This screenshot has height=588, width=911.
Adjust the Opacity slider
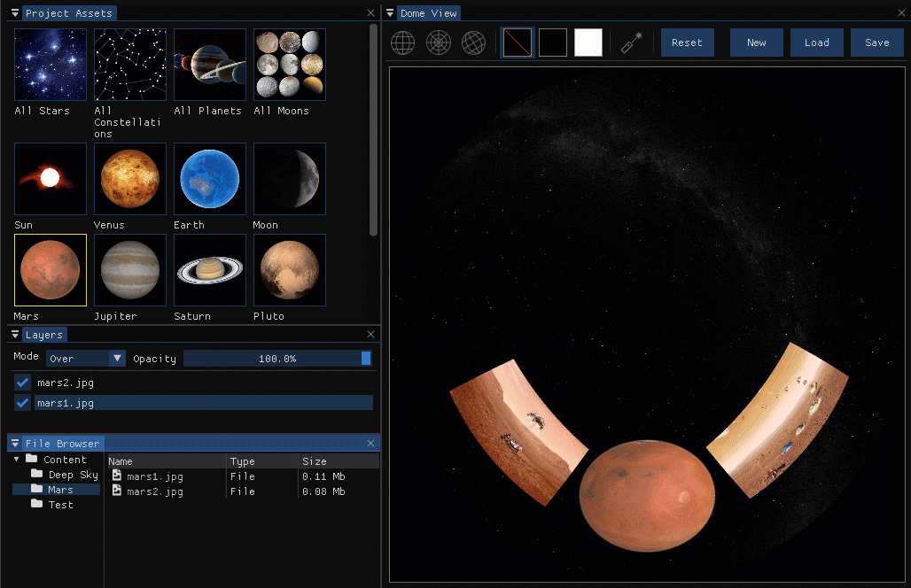(x=277, y=358)
